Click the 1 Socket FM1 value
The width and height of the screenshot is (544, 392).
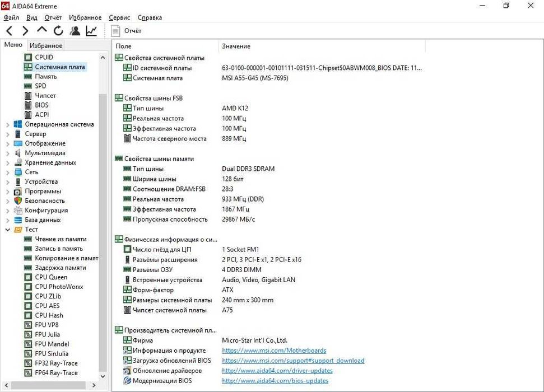(x=240, y=250)
